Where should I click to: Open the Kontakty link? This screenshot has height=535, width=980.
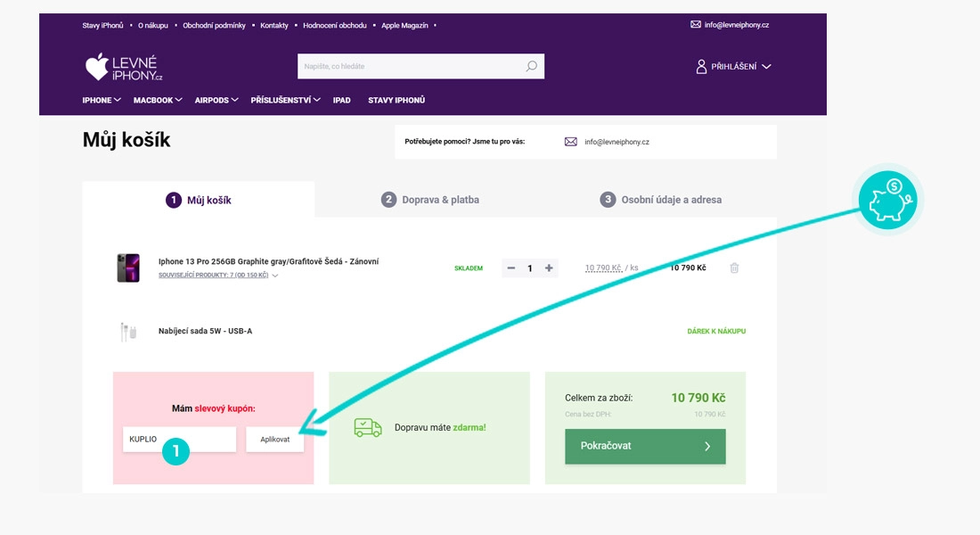point(274,26)
